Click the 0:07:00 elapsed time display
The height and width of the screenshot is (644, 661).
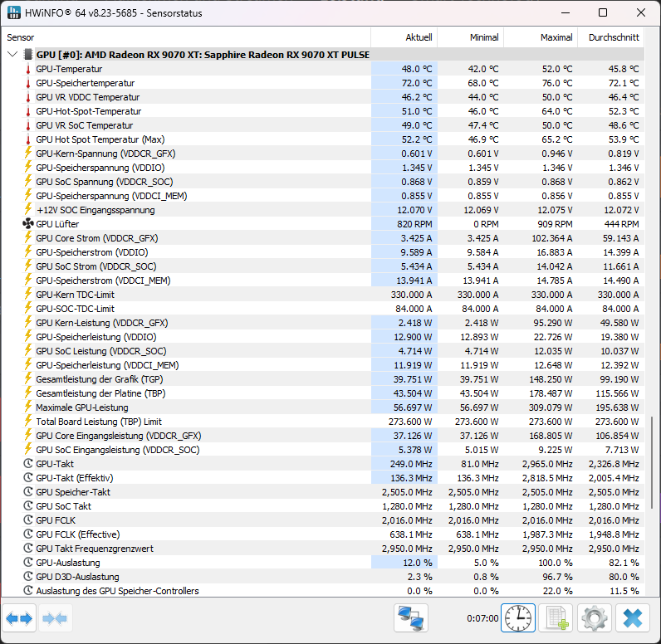point(482,618)
